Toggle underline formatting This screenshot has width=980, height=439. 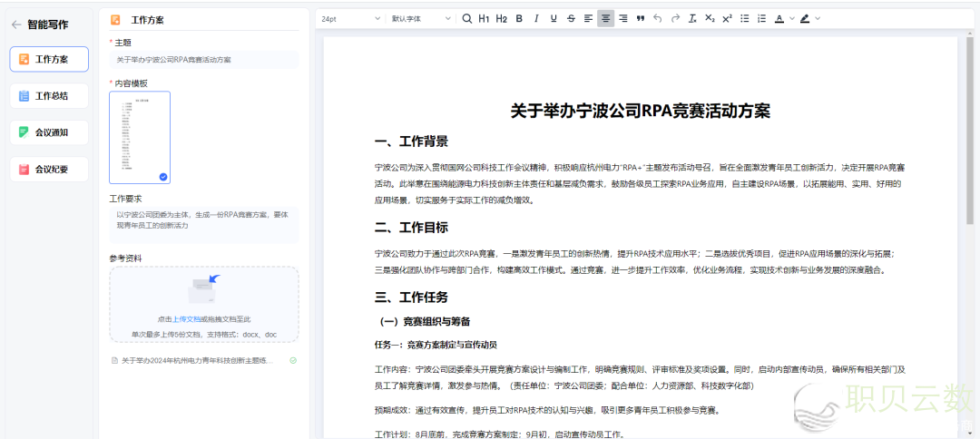pos(554,18)
